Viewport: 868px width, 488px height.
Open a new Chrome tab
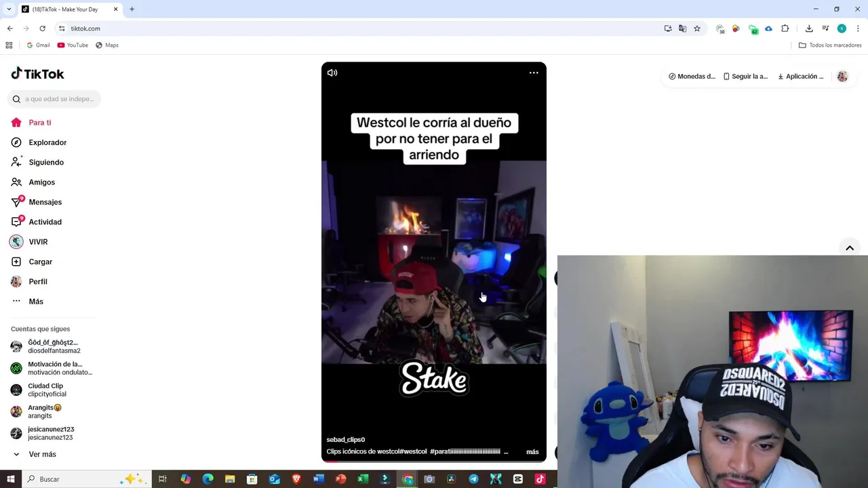(x=132, y=9)
